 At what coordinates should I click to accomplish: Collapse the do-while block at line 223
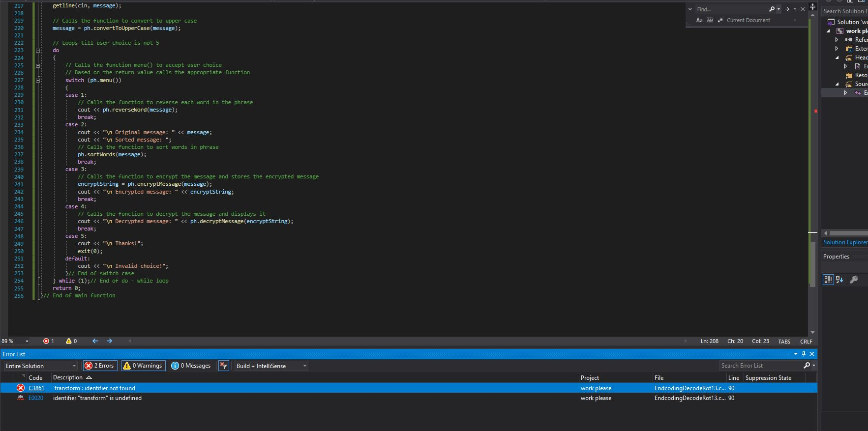(x=38, y=50)
